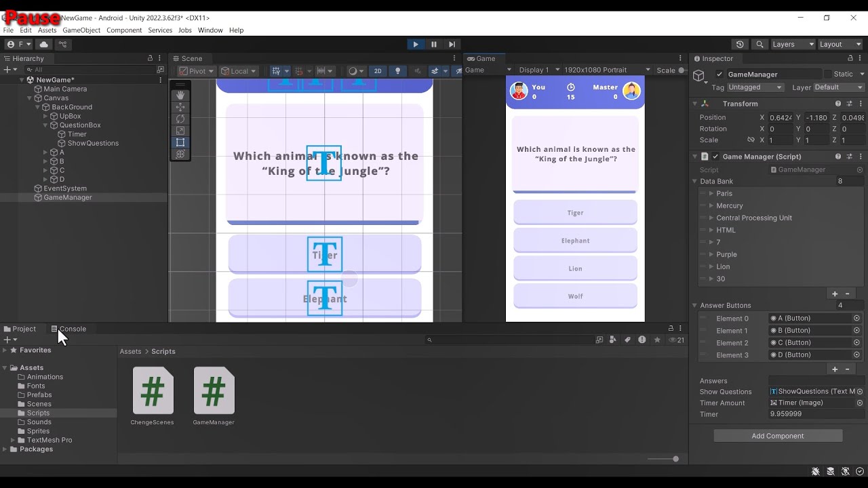Image resolution: width=868 pixels, height=488 pixels.
Task: Switch to the Console tab
Action: pos(68,329)
